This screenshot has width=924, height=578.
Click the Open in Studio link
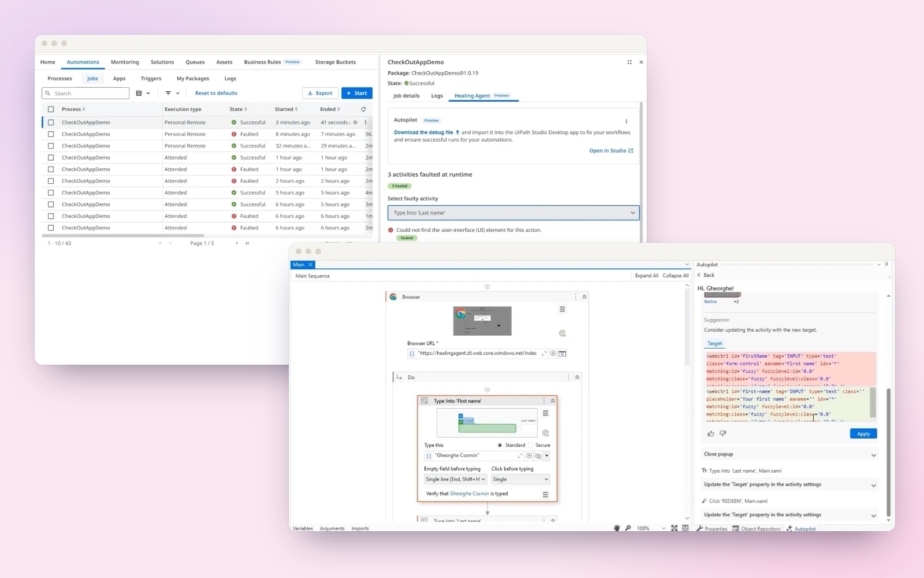click(611, 151)
